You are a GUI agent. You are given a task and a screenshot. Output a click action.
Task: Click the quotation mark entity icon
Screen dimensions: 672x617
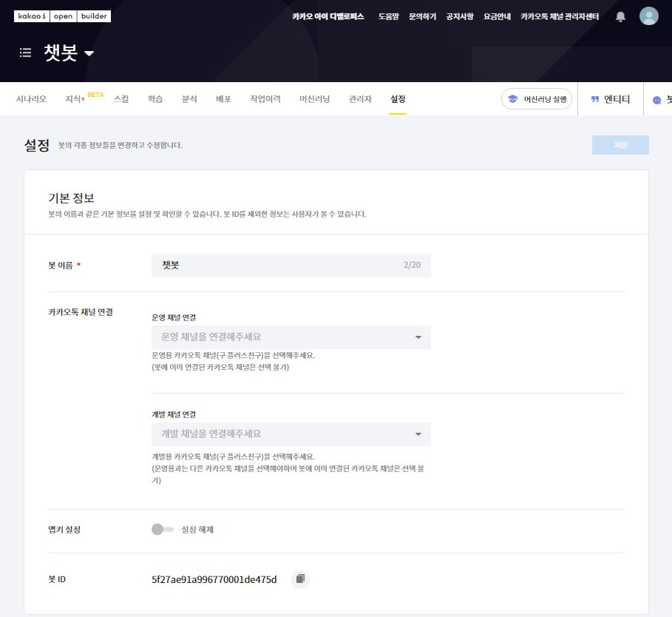594,99
